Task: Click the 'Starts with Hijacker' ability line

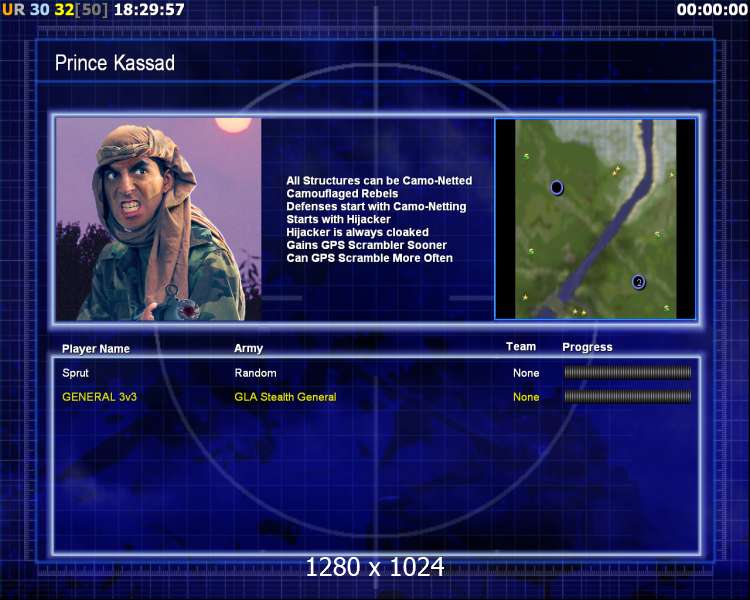Action: tap(339, 219)
